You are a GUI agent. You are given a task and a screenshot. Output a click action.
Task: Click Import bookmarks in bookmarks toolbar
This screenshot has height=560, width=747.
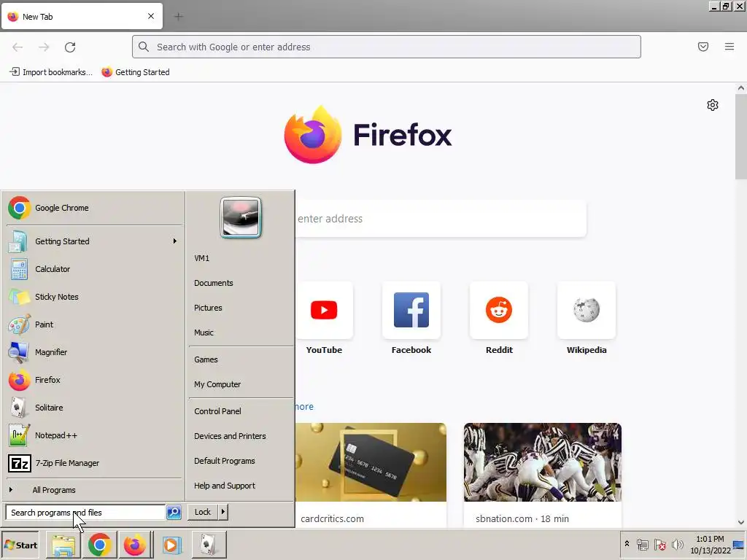point(51,72)
